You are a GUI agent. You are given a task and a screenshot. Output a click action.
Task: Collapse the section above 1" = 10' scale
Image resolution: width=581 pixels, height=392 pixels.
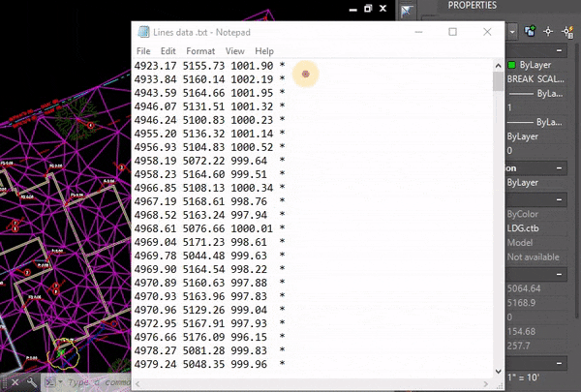pos(559,363)
